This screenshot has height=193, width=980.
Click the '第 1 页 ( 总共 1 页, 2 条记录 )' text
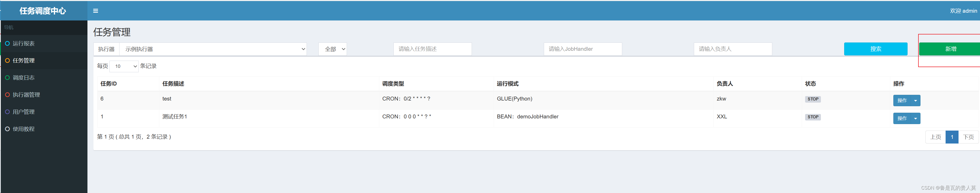click(134, 137)
